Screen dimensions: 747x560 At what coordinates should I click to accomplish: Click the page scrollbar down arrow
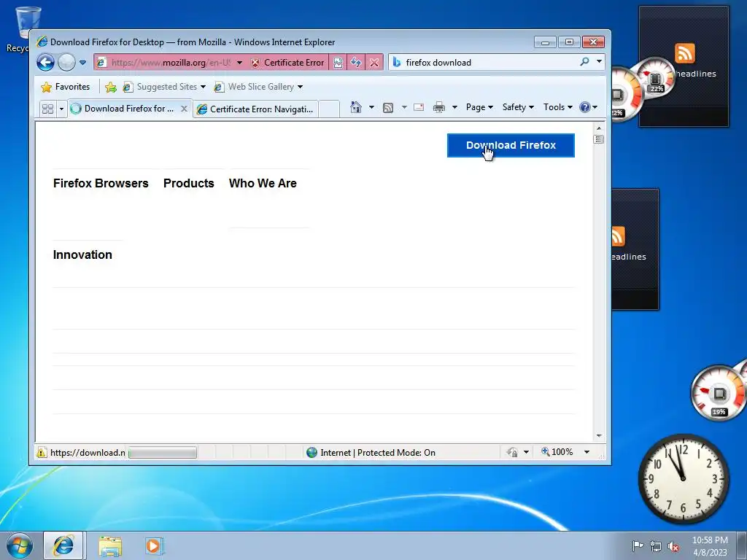click(599, 436)
